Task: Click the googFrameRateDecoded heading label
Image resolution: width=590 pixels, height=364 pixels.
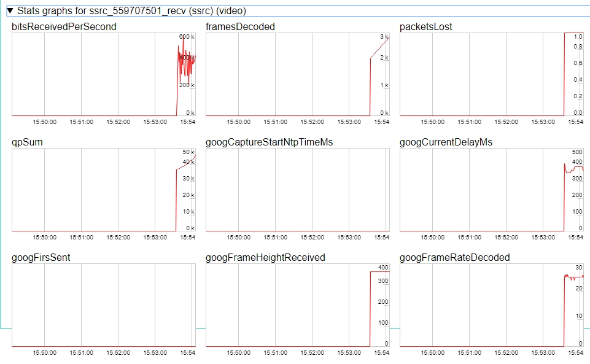Action: pyautogui.click(x=454, y=258)
